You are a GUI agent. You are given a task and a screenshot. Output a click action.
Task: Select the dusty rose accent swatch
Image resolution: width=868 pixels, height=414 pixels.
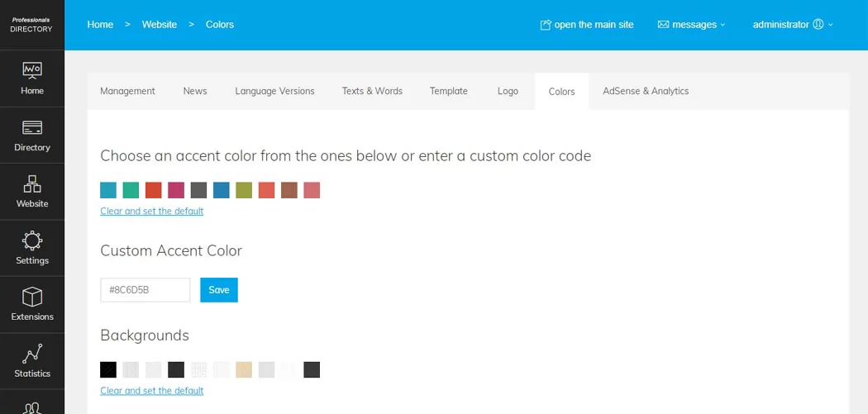tap(312, 190)
